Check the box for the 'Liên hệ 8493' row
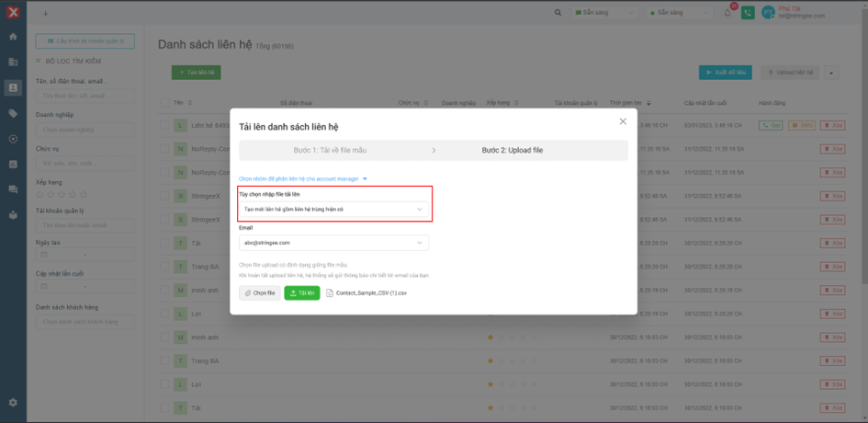 pyautogui.click(x=165, y=124)
